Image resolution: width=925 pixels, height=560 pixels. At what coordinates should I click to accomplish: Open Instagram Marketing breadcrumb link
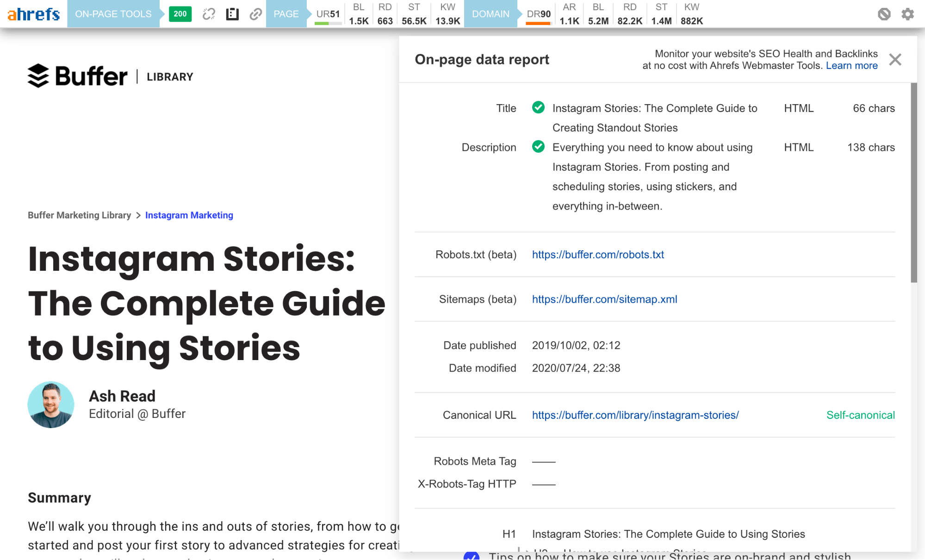(189, 215)
